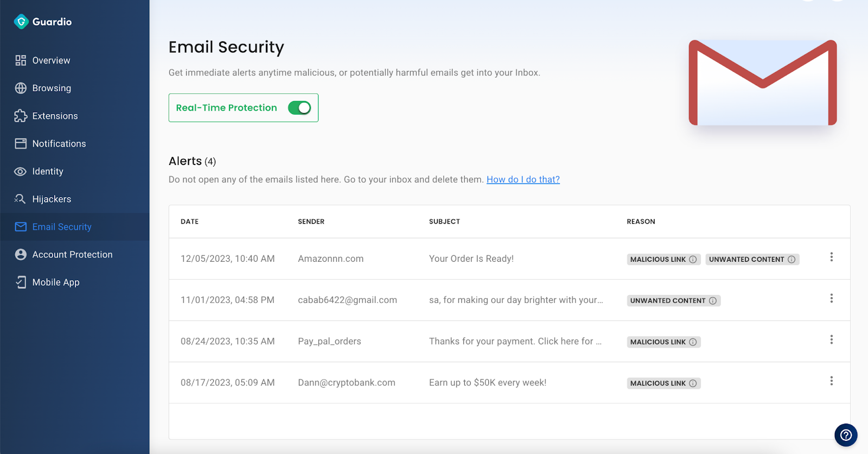
Task: Follow the "How do I do that?" link
Action: click(x=523, y=179)
